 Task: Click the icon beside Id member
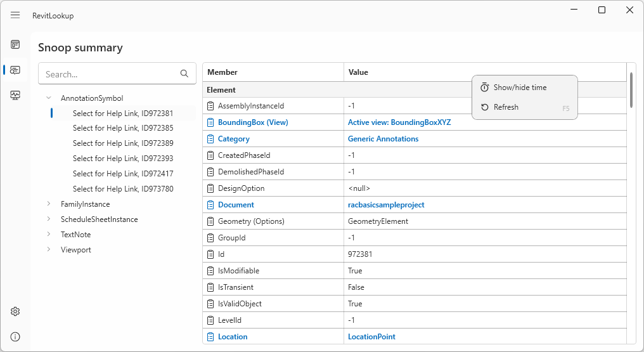(210, 254)
